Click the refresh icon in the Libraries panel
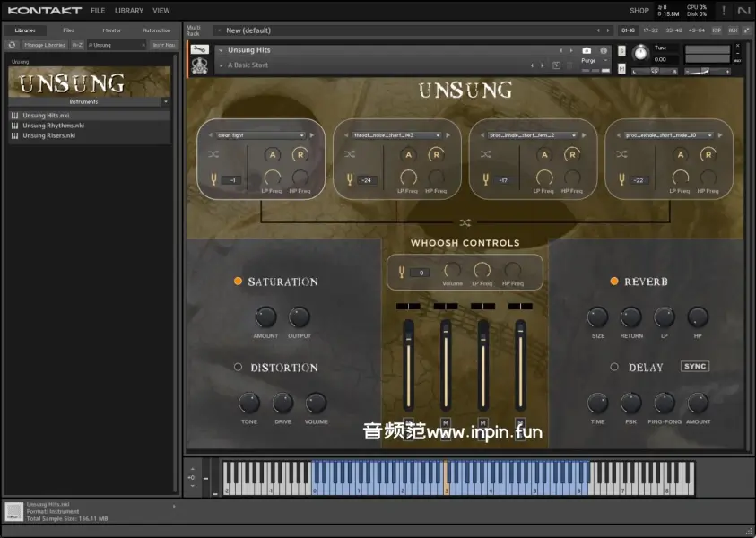 13,44
